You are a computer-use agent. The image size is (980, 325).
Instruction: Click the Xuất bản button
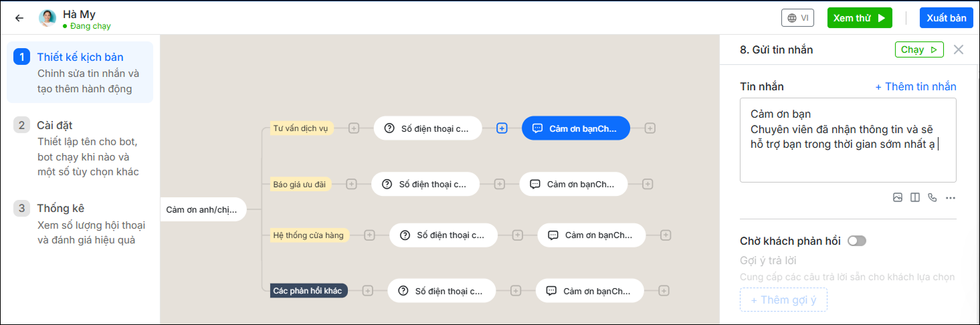[946, 18]
